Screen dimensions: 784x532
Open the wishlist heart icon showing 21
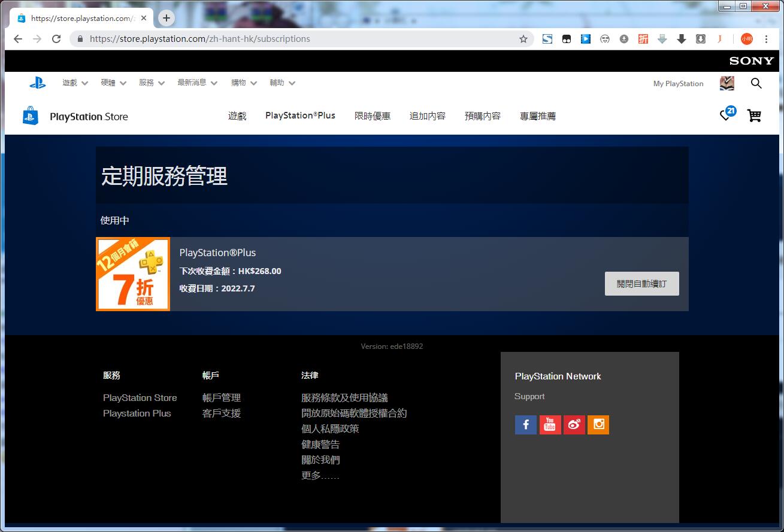727,114
